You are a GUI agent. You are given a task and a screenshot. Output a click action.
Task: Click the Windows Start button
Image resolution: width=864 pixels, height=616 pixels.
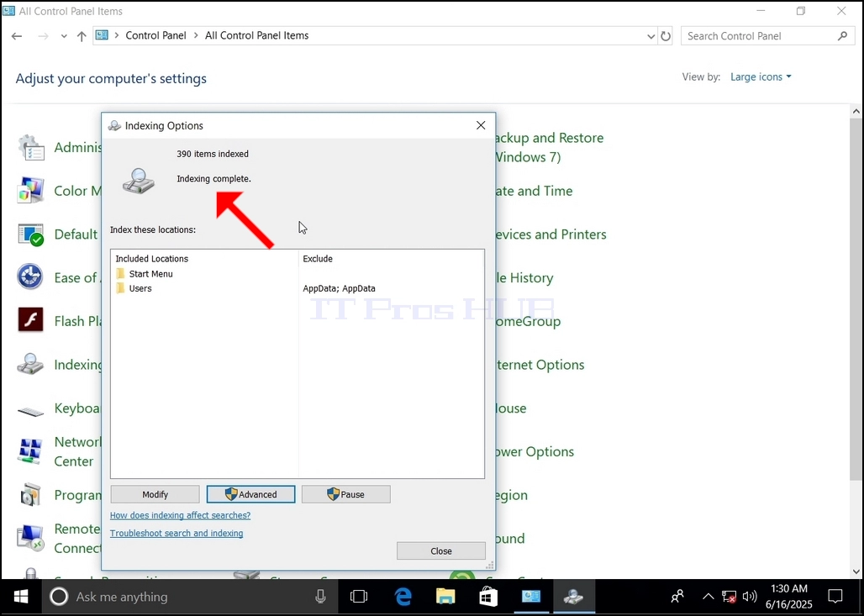(21, 597)
